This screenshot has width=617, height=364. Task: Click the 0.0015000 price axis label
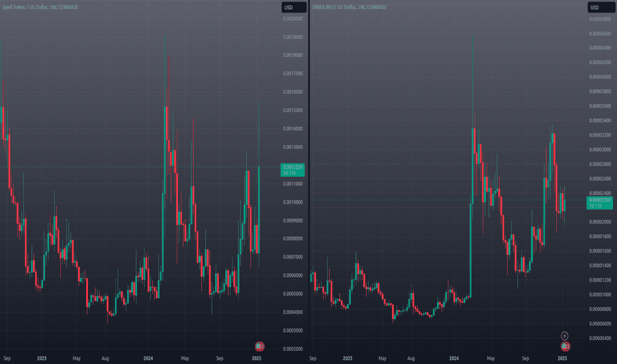(293, 110)
